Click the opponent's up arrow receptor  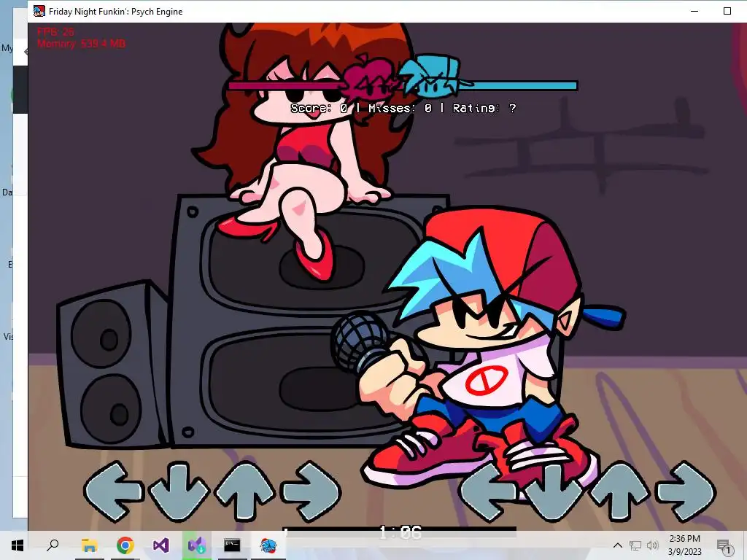[245, 491]
